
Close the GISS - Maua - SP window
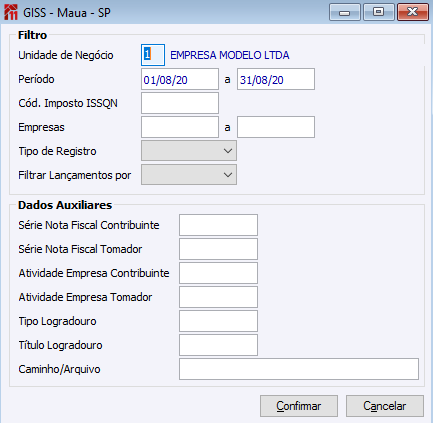[413, 12]
